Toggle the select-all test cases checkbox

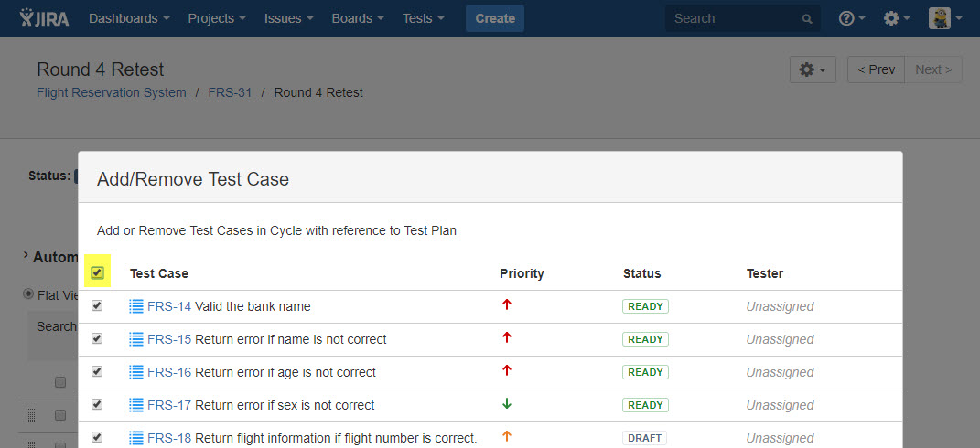(x=97, y=272)
